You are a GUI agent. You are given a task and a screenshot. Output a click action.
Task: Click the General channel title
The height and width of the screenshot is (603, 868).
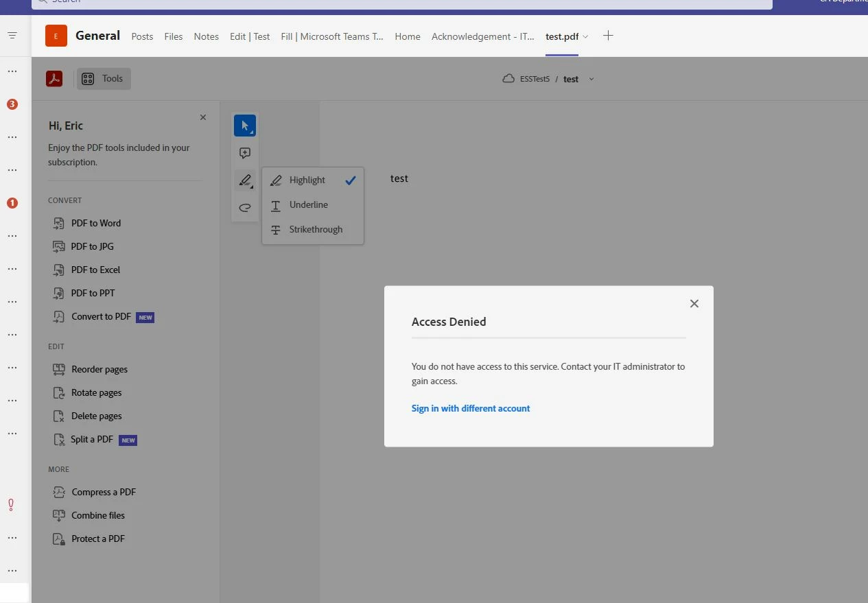point(97,36)
